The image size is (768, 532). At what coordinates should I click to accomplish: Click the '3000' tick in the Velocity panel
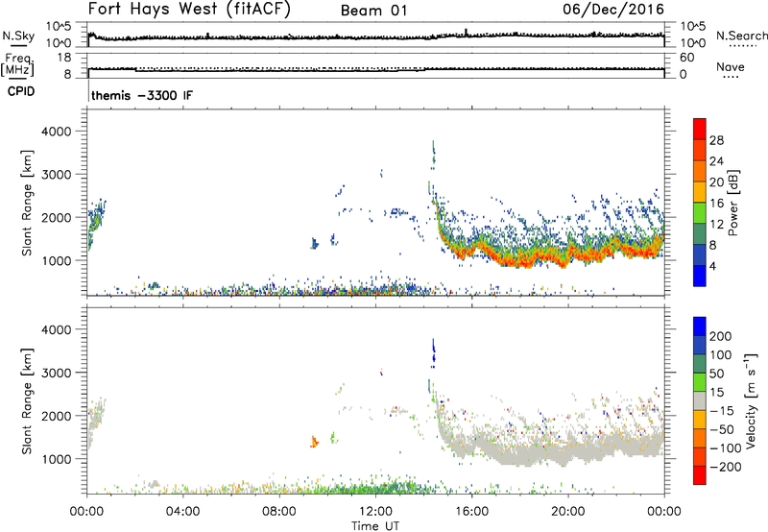pyautogui.click(x=57, y=373)
